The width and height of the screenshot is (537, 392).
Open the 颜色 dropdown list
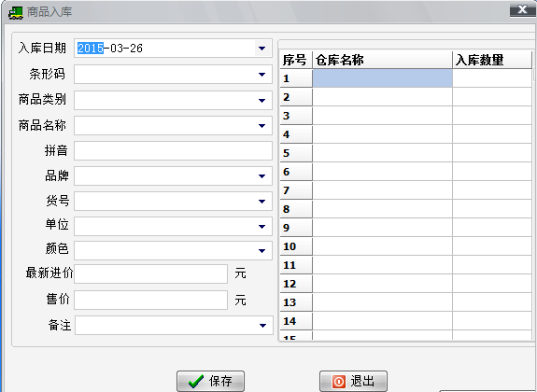coord(262,251)
